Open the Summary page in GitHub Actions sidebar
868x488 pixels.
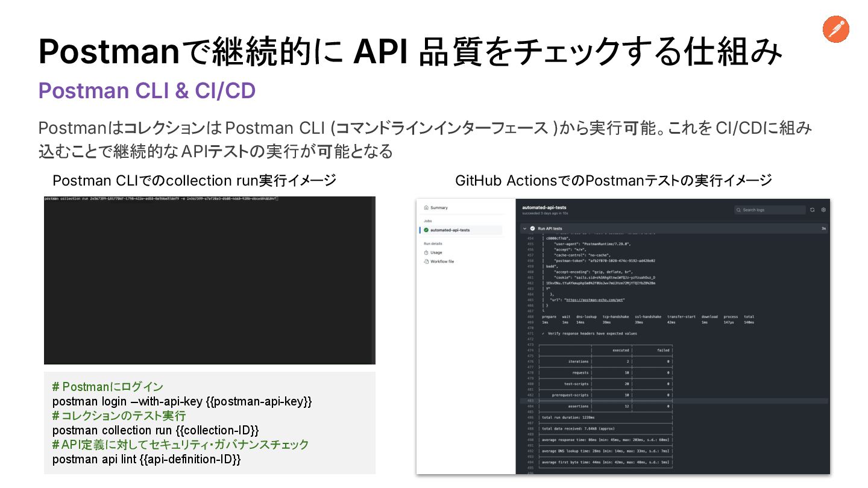(x=439, y=208)
